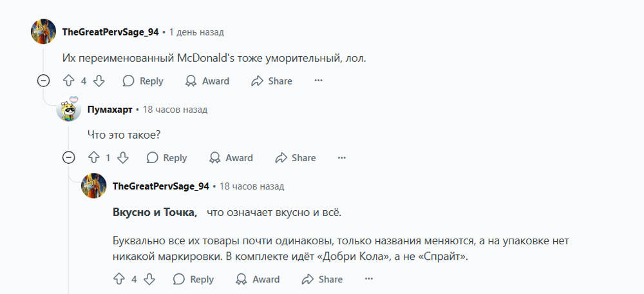Image resolution: width=644 pixels, height=294 pixels.
Task: Downvote Пумахарт's "Что это такое?" comment
Action: pyautogui.click(x=124, y=158)
